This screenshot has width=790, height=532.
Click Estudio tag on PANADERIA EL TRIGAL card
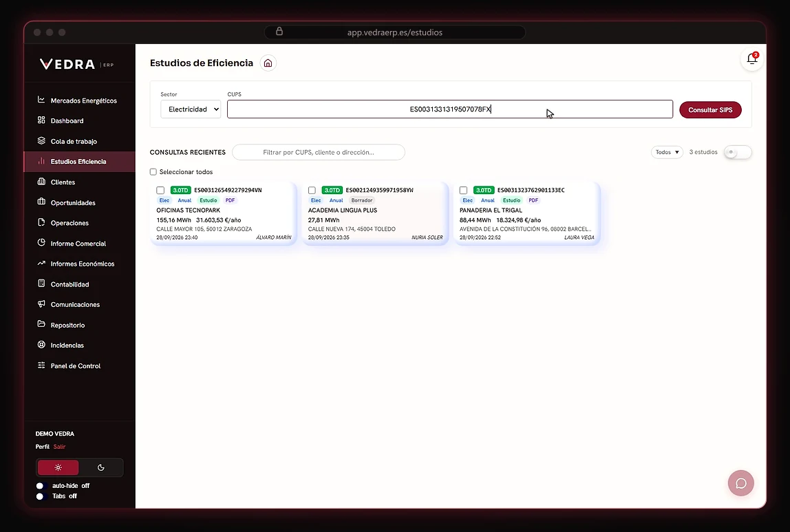click(511, 200)
